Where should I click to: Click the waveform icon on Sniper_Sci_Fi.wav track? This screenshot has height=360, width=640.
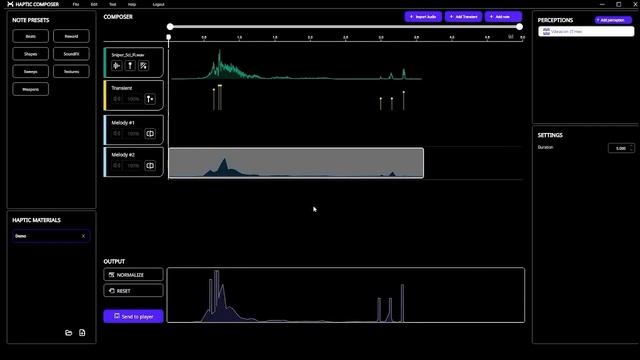tap(117, 66)
